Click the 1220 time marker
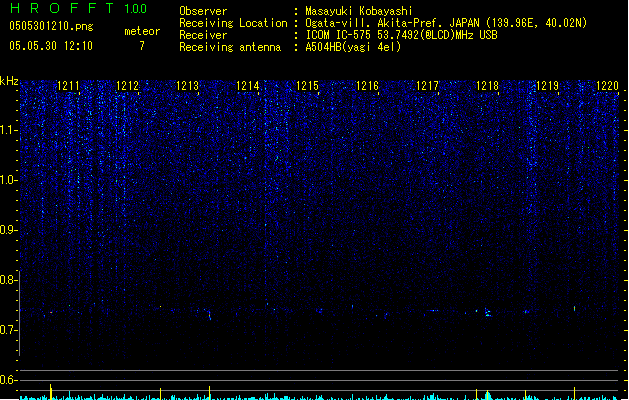This screenshot has height=400, width=629. point(608,86)
